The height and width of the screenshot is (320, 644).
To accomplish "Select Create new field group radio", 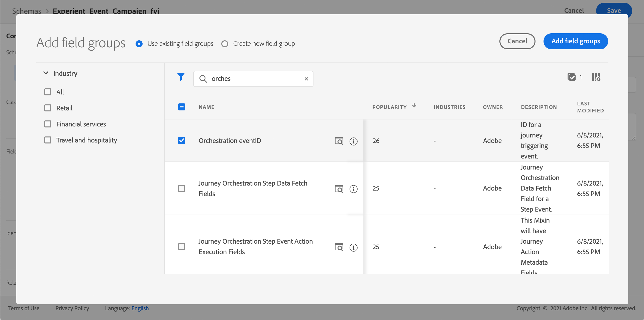I will click(x=225, y=44).
